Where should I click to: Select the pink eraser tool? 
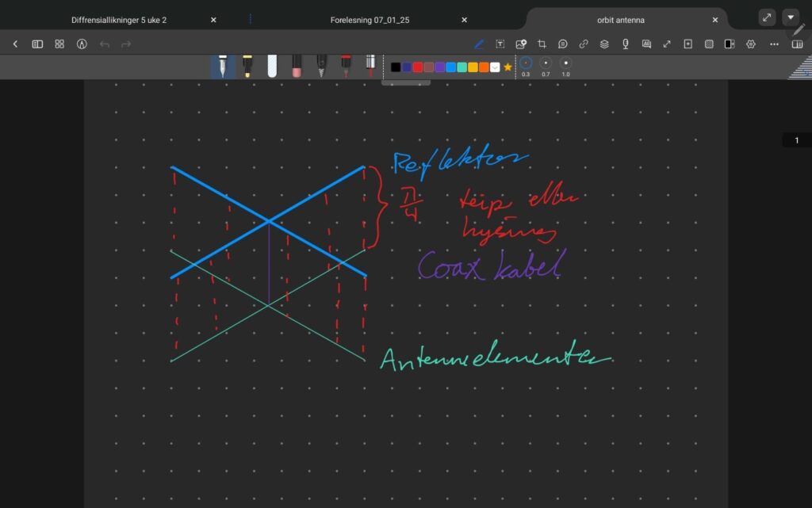pyautogui.click(x=297, y=66)
